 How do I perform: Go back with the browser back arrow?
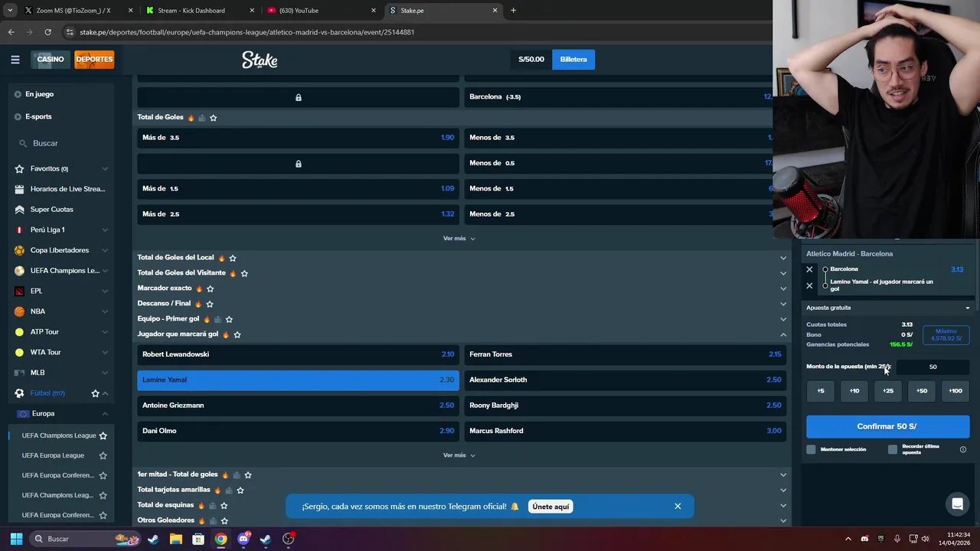pyautogui.click(x=11, y=32)
